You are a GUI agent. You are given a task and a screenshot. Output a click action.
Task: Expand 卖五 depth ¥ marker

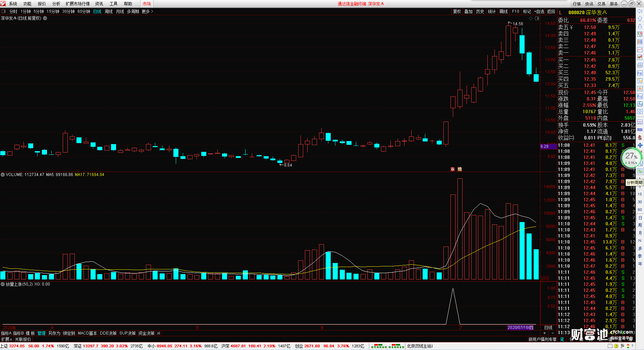(x=571, y=28)
